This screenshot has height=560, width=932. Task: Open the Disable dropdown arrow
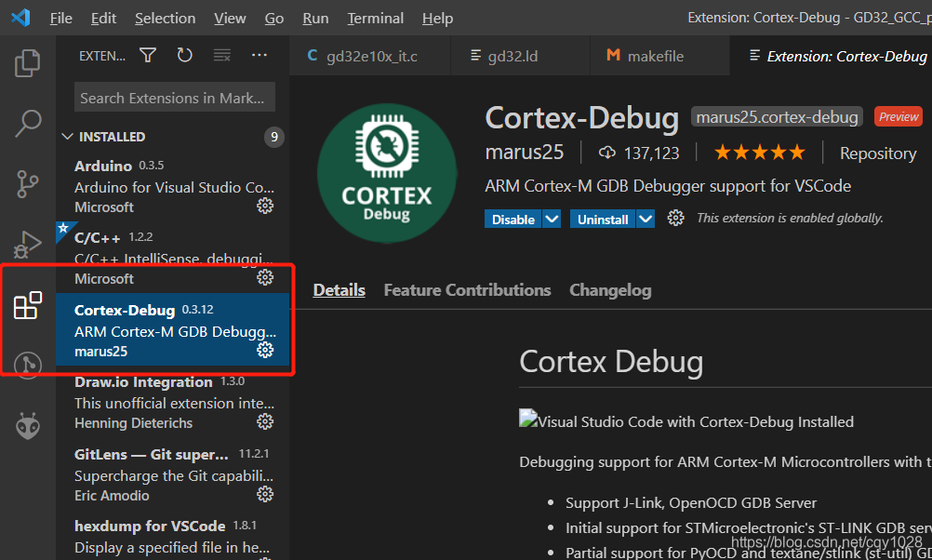pyautogui.click(x=552, y=219)
